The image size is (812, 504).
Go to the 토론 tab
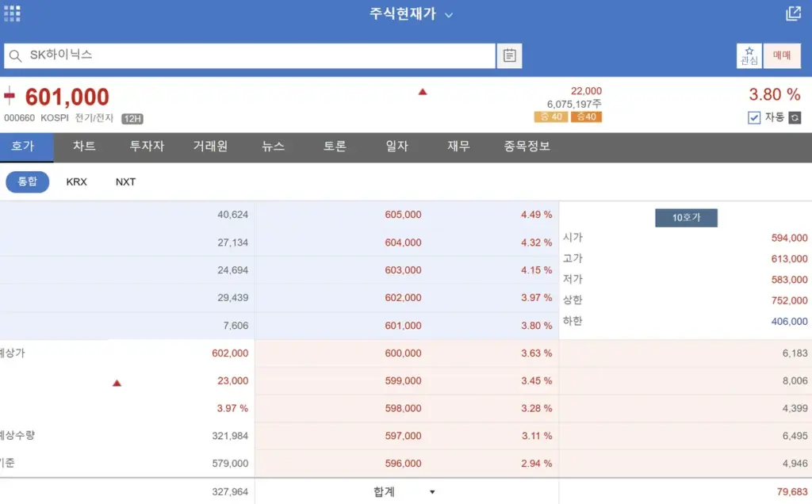coord(335,147)
